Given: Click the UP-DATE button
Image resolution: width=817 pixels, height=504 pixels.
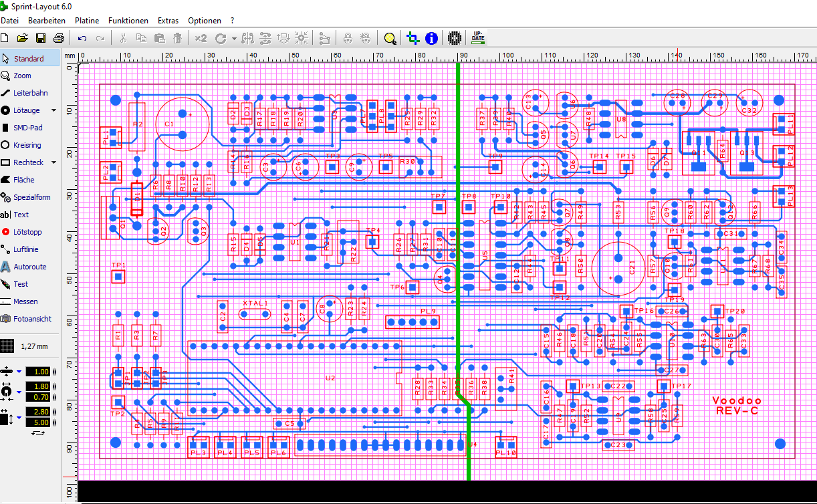Looking at the screenshot, I should (x=478, y=38).
